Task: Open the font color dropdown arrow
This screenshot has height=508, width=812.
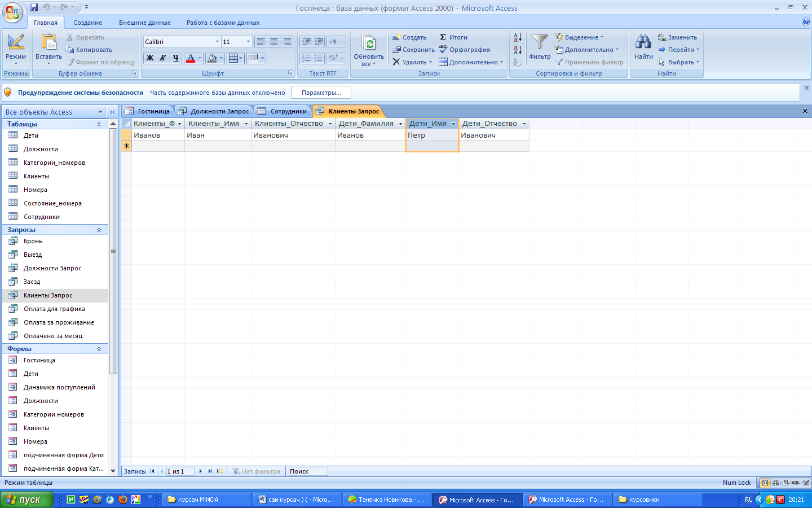Action: point(200,58)
